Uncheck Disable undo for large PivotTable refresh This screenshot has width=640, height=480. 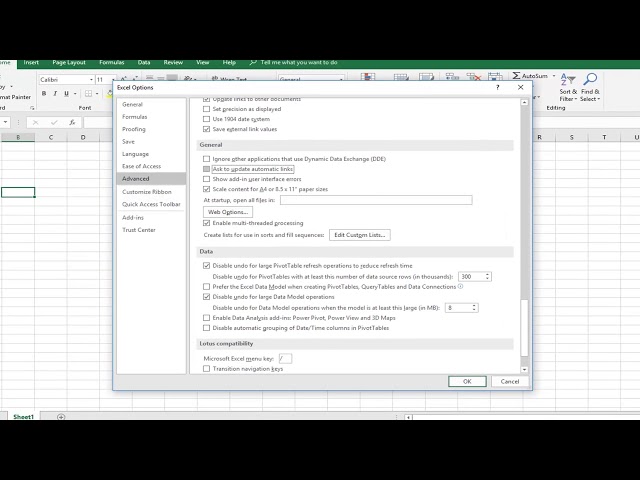point(207,266)
